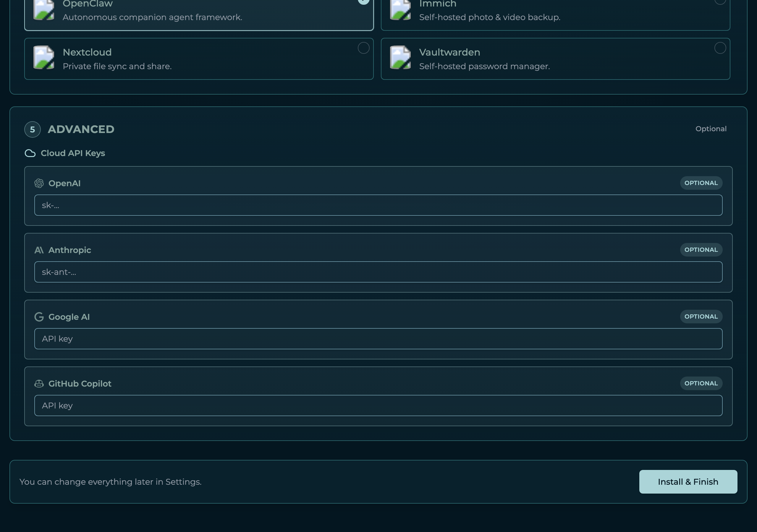Click the Nextcloud app icon

(43, 57)
